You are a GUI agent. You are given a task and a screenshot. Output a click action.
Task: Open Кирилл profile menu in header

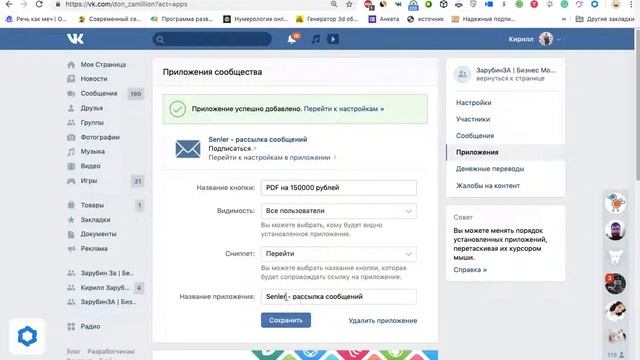pos(534,39)
